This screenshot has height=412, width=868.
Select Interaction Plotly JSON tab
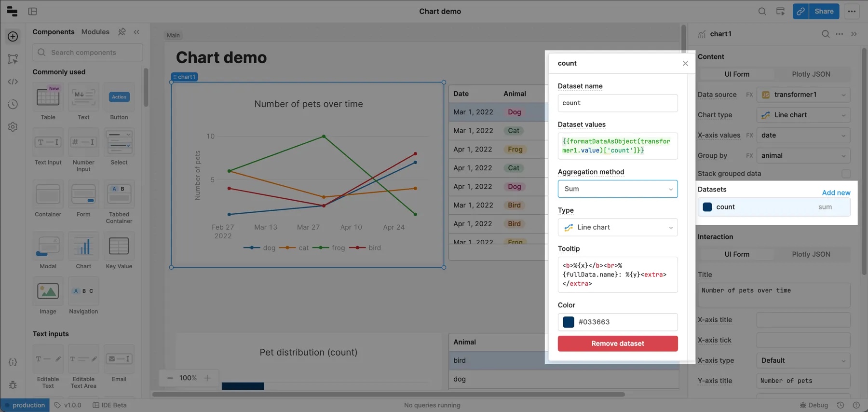click(x=811, y=254)
